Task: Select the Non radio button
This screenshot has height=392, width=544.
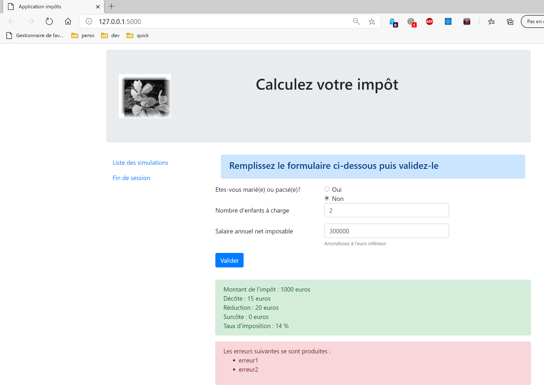Action: click(327, 198)
